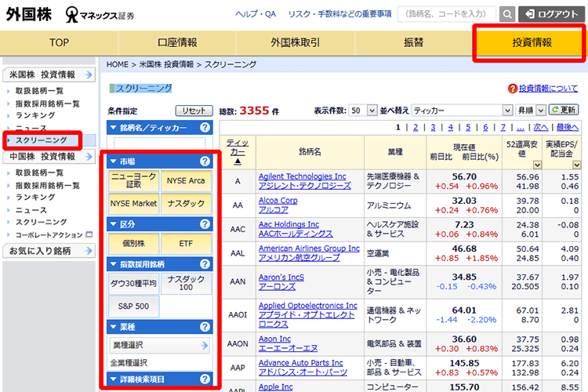This screenshot has width=588, height=392.
Task: Toggle ナスダック market filter
Action: pyautogui.click(x=186, y=204)
